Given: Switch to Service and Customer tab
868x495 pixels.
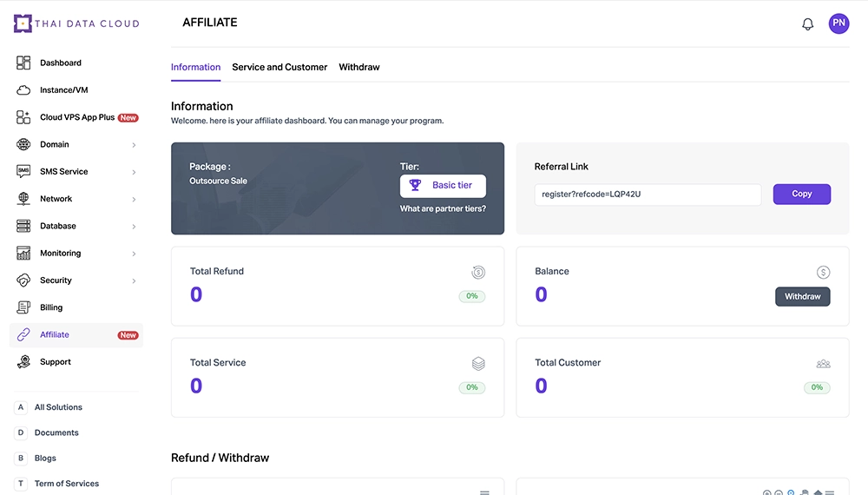Looking at the screenshot, I should pyautogui.click(x=279, y=67).
